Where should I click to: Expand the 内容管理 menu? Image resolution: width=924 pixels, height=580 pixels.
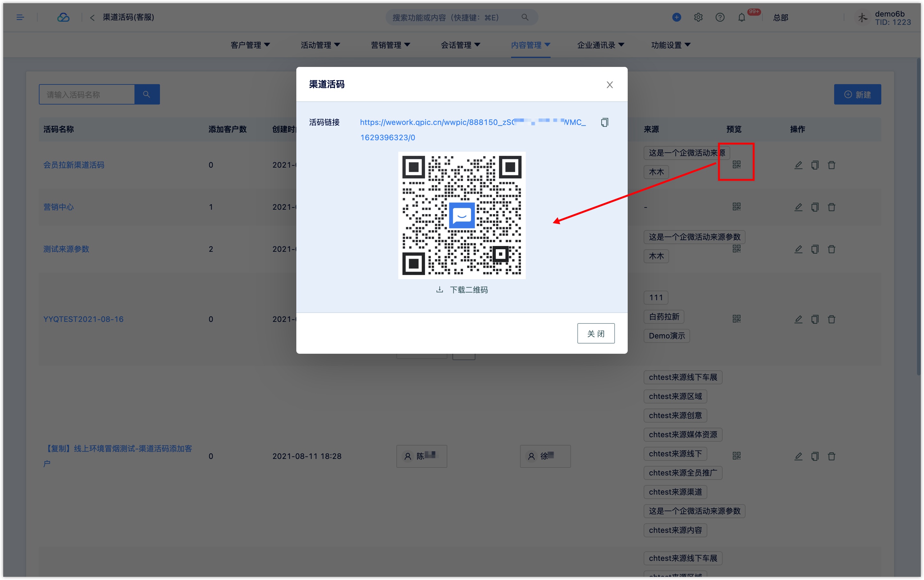point(531,45)
